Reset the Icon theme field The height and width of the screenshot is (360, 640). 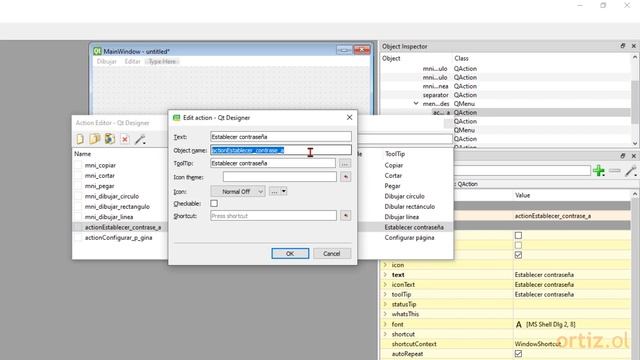[345, 177]
